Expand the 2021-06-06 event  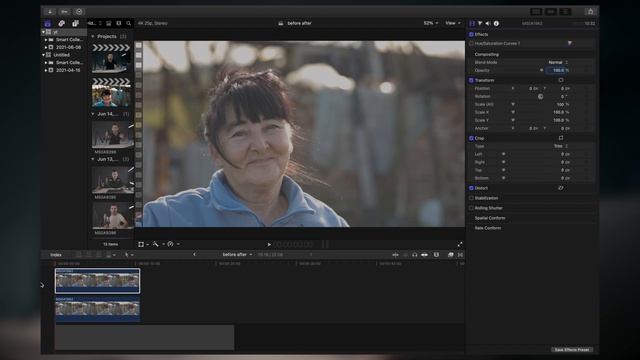pos(46,47)
